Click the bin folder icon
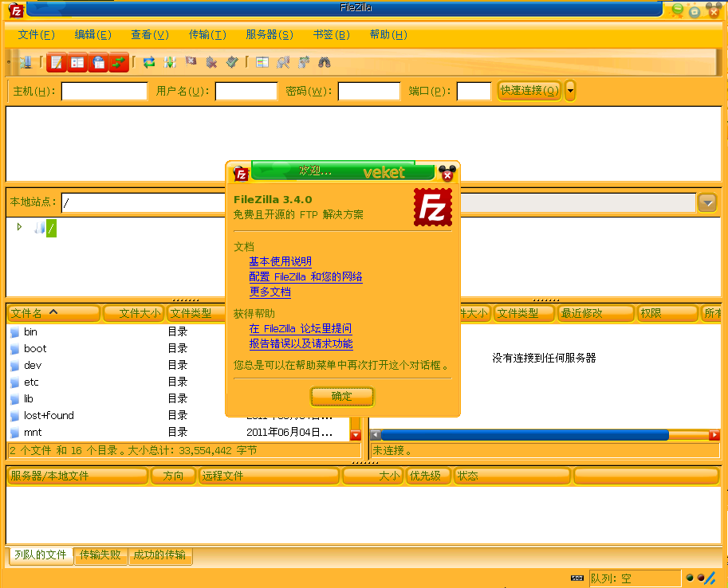Image resolution: width=728 pixels, height=588 pixels. pyautogui.click(x=15, y=331)
